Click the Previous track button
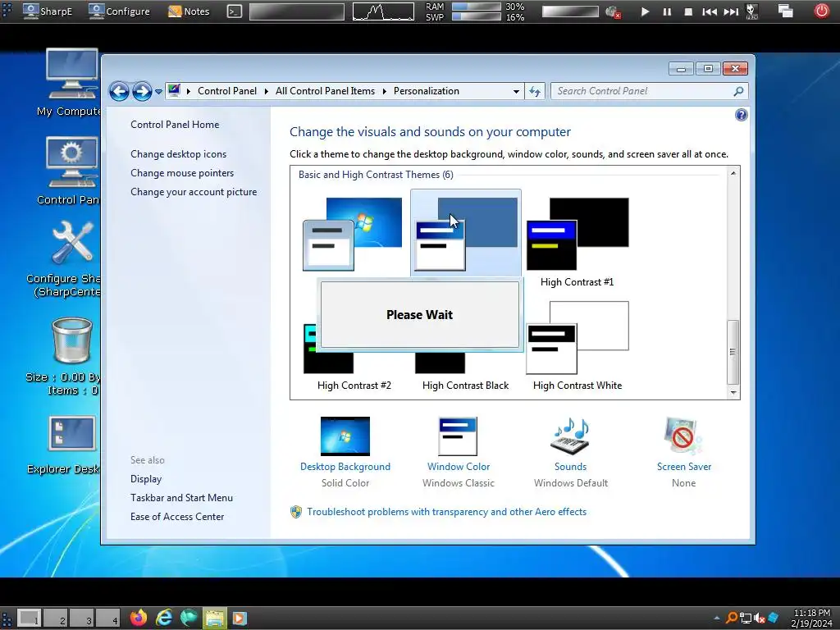The height and width of the screenshot is (630, 840). coord(710,11)
